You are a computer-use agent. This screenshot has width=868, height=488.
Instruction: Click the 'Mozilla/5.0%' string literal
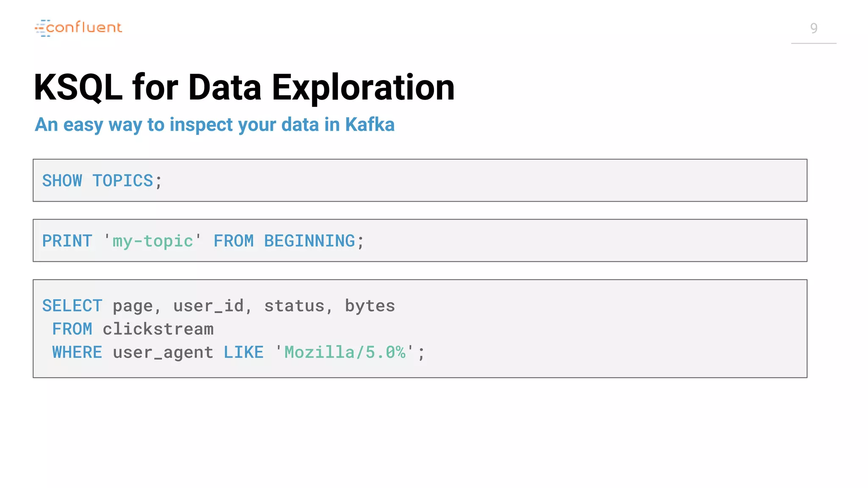[x=345, y=352]
